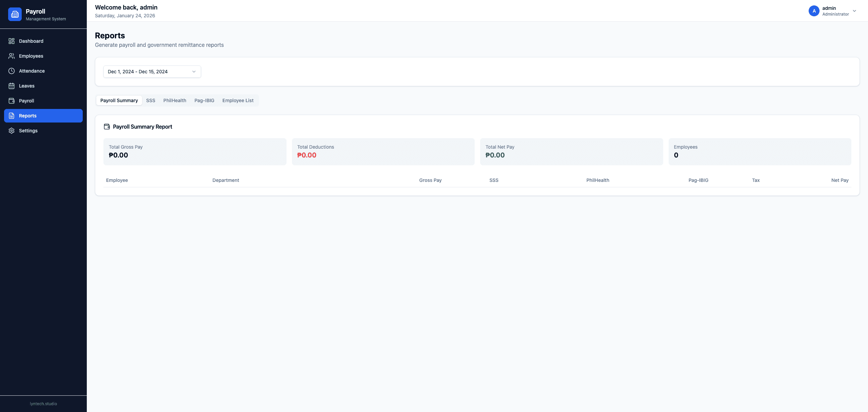Select the Employee List tab

coord(238,100)
